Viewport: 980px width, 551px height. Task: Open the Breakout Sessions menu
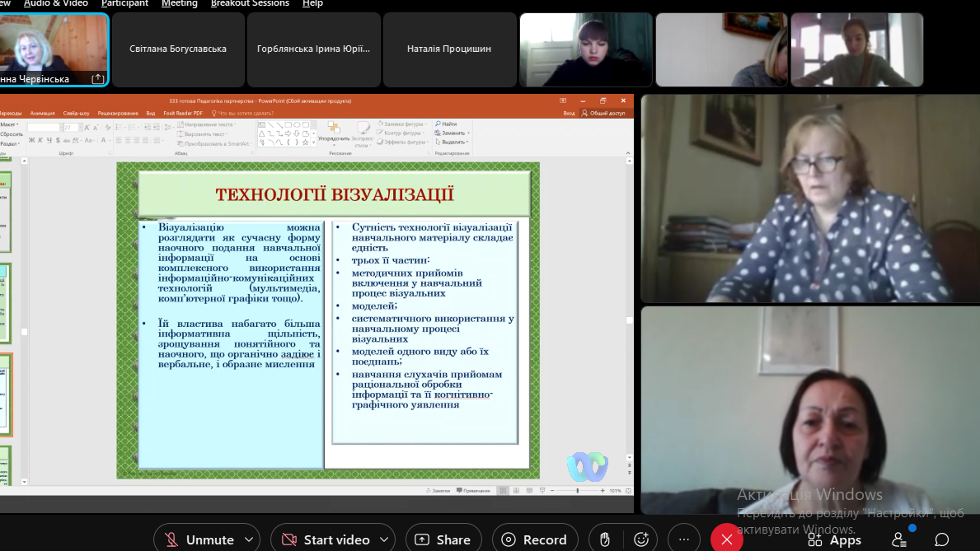click(x=250, y=3)
